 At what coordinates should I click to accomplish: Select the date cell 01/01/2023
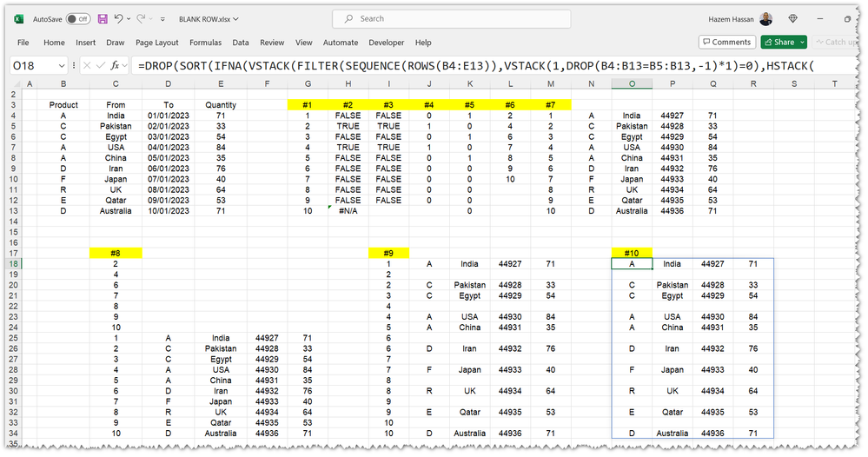pos(169,116)
